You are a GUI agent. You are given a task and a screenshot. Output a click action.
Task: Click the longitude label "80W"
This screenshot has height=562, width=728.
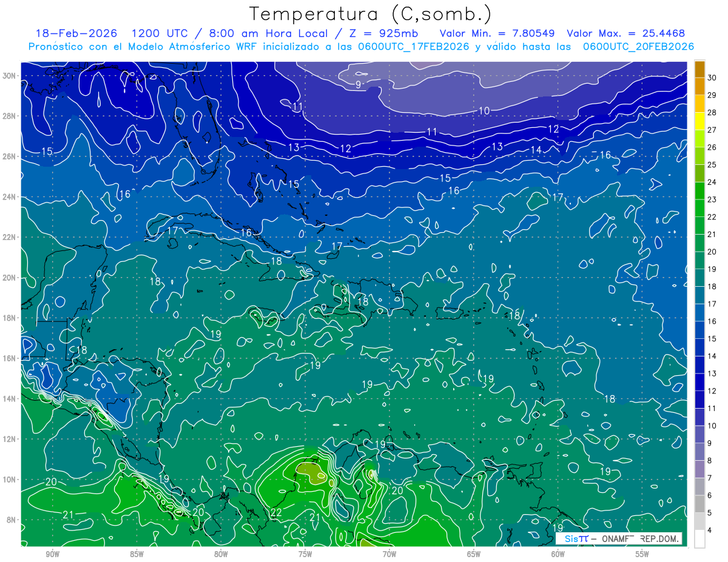(x=221, y=555)
